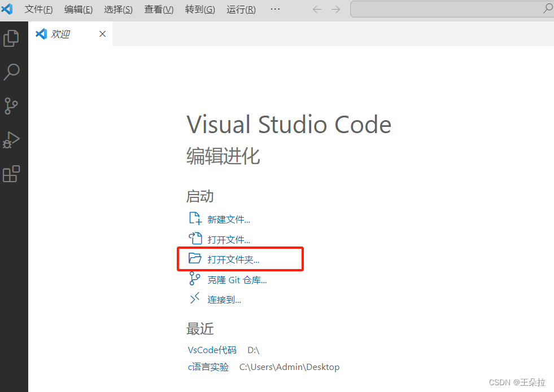Go back with the left arrow
554x392 pixels.
(317, 10)
